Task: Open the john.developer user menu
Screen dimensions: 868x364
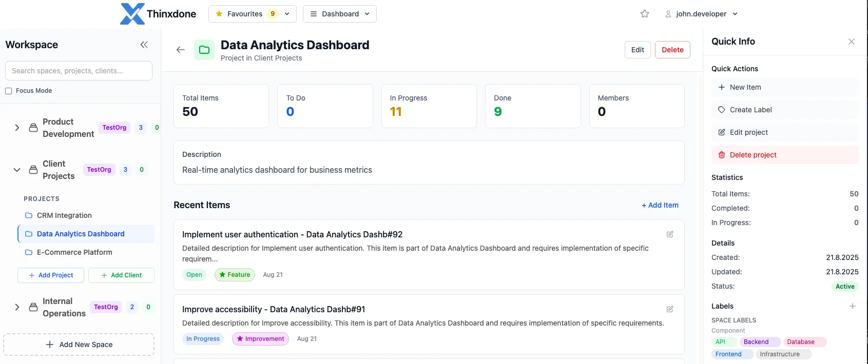Action: (701, 14)
